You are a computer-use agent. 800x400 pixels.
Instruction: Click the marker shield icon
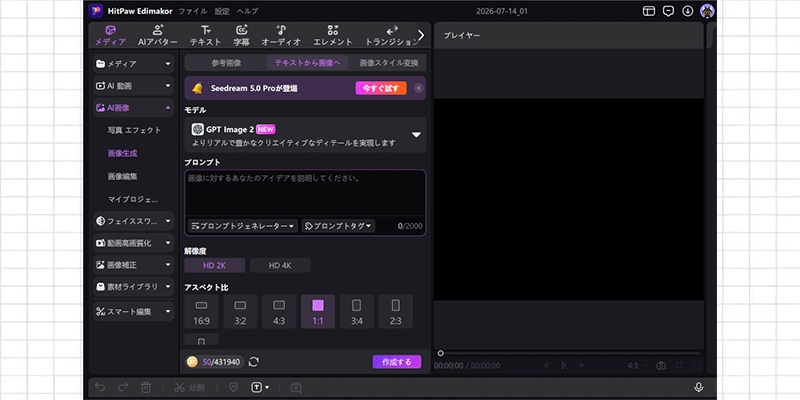(x=234, y=387)
